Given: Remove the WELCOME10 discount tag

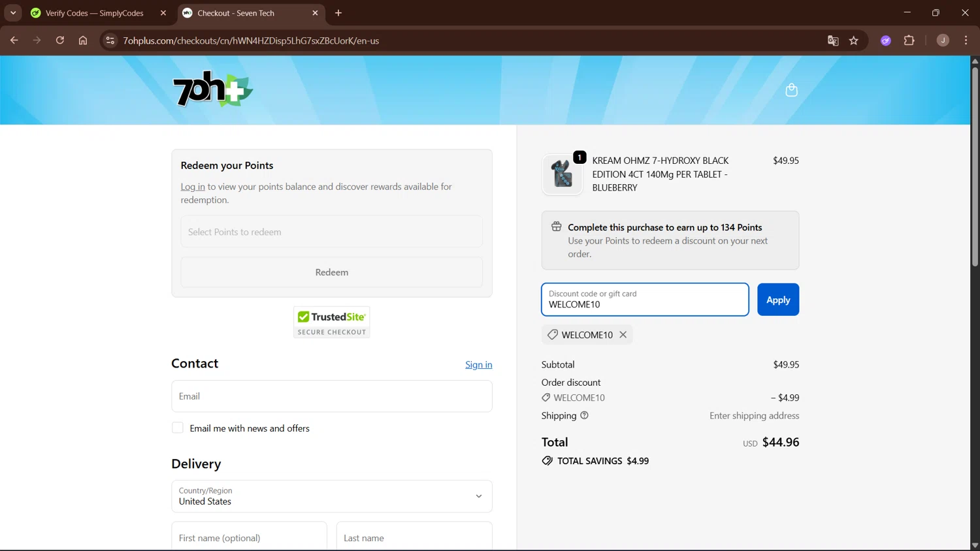Looking at the screenshot, I should (623, 335).
